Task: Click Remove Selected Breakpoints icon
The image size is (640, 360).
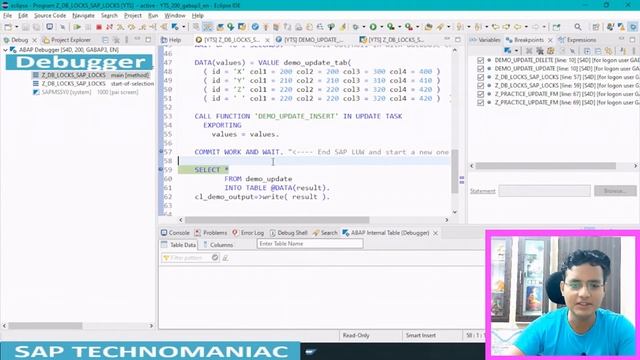Action: tap(529, 51)
